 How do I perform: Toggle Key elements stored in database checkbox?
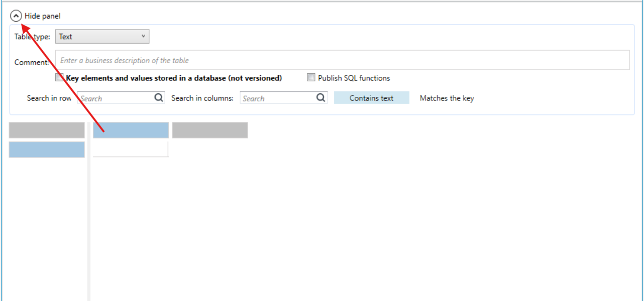(x=59, y=77)
